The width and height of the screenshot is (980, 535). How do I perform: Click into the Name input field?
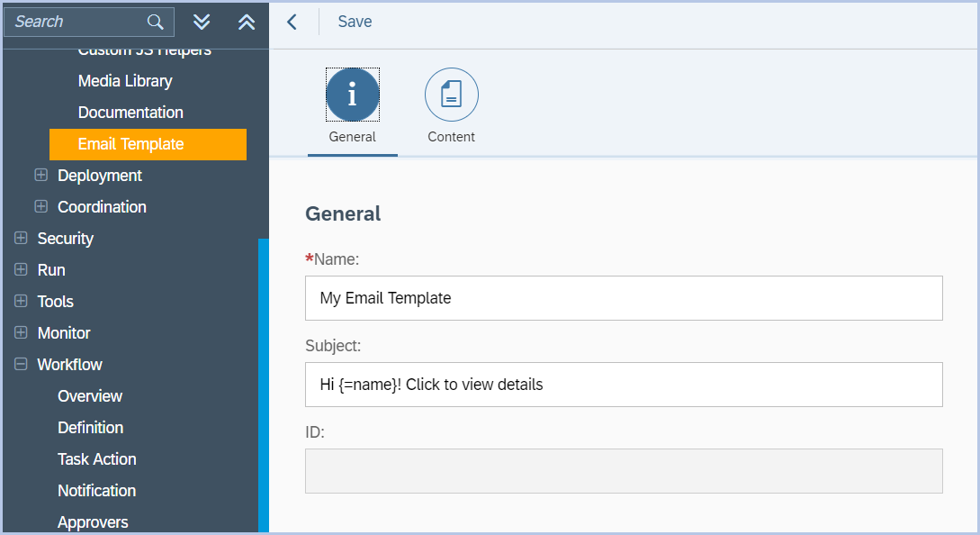624,298
